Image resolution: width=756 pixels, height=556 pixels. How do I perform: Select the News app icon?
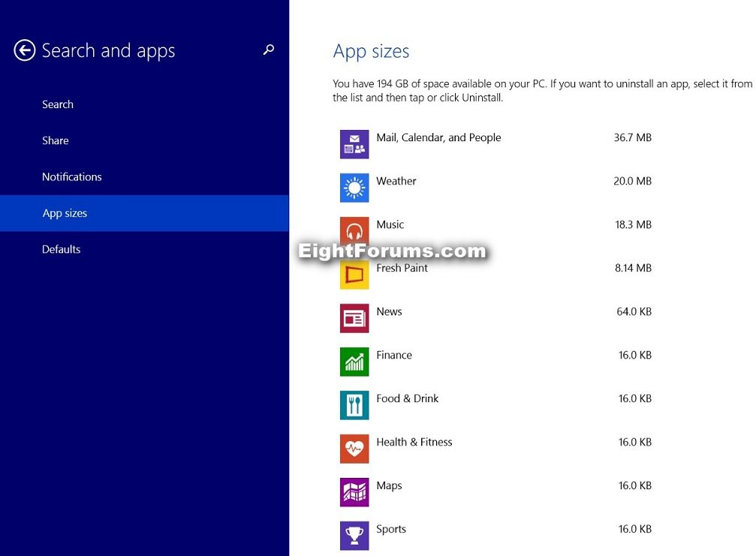[x=354, y=318]
